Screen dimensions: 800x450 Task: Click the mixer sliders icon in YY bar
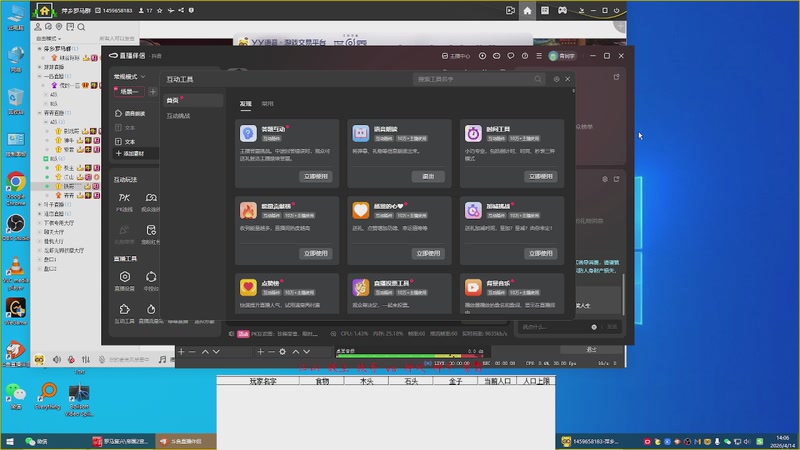(x=86, y=359)
